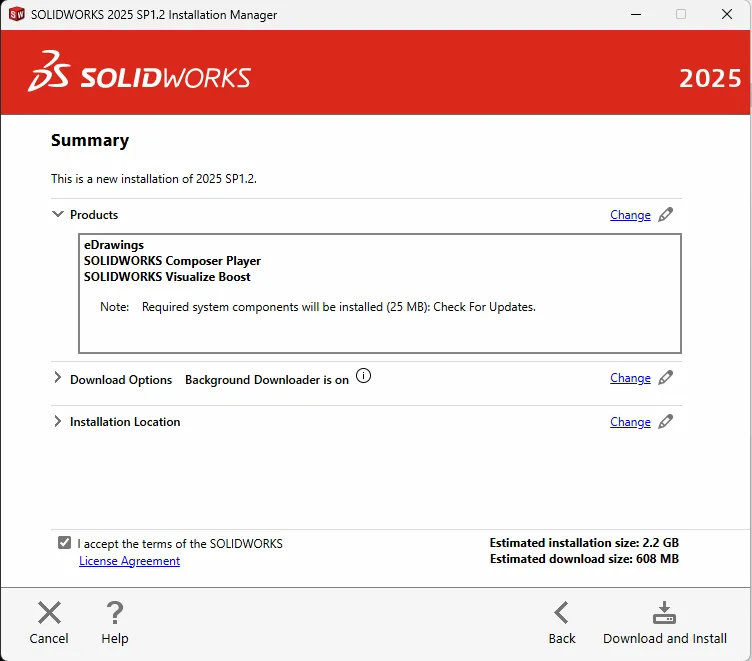Click the Change link for Download Options

tap(630, 378)
